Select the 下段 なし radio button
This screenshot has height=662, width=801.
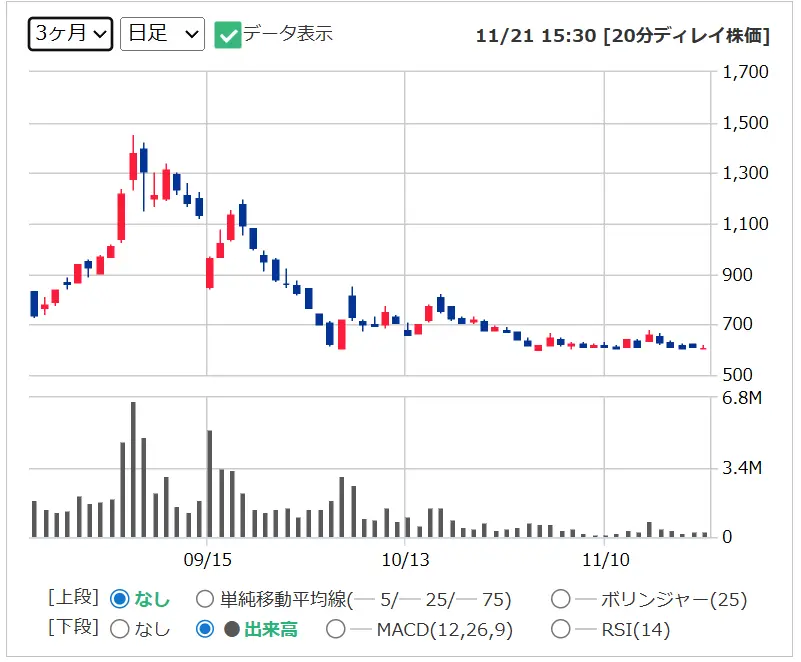click(120, 629)
